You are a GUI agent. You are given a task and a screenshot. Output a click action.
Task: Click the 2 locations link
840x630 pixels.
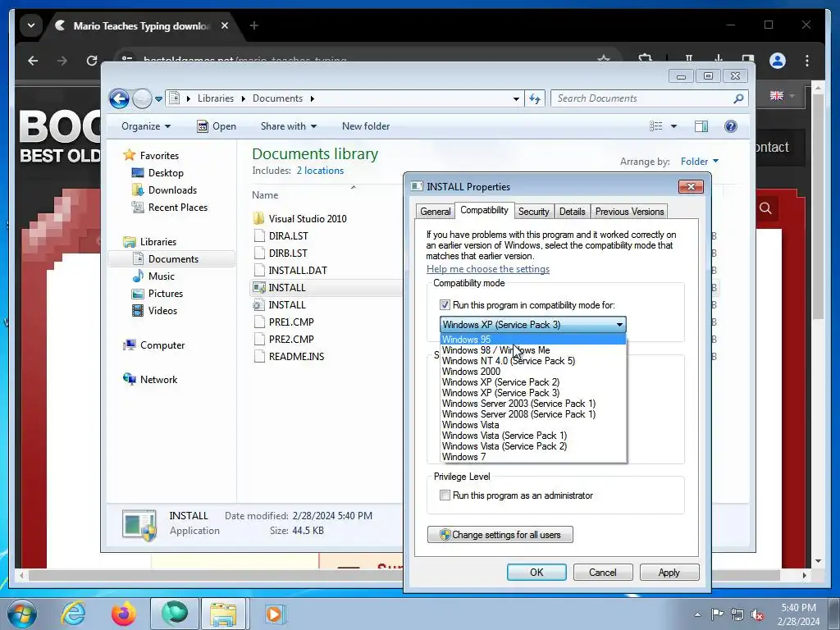pyautogui.click(x=321, y=171)
